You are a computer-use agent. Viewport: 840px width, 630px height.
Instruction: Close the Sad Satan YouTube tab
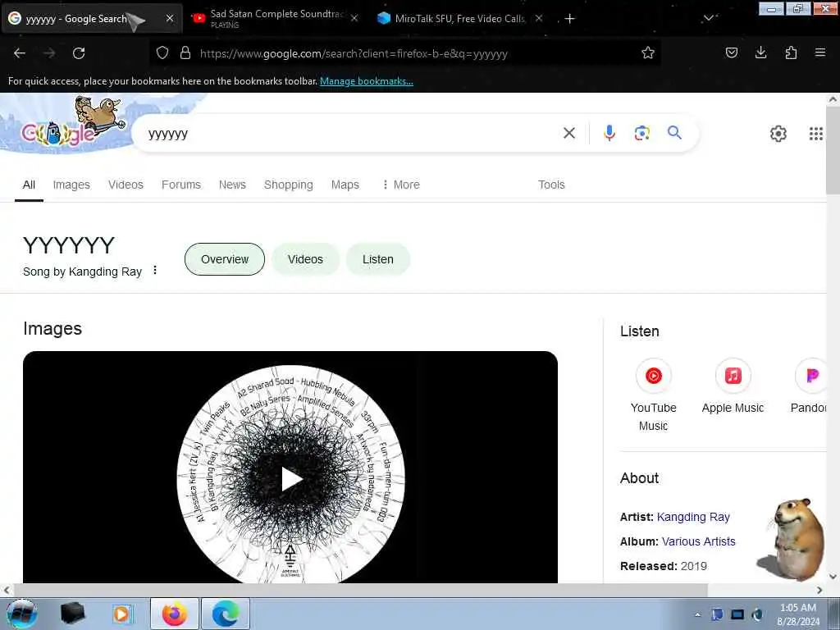[x=354, y=18]
